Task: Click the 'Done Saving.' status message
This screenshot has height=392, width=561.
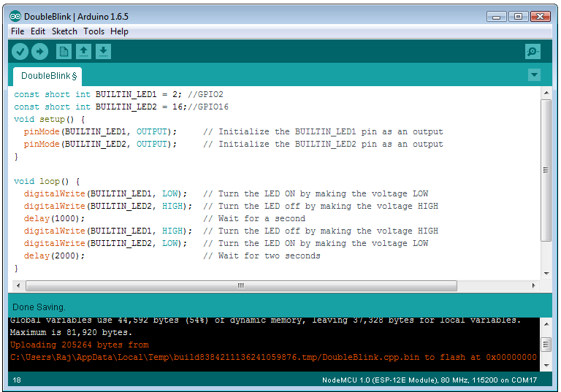Action: point(39,307)
